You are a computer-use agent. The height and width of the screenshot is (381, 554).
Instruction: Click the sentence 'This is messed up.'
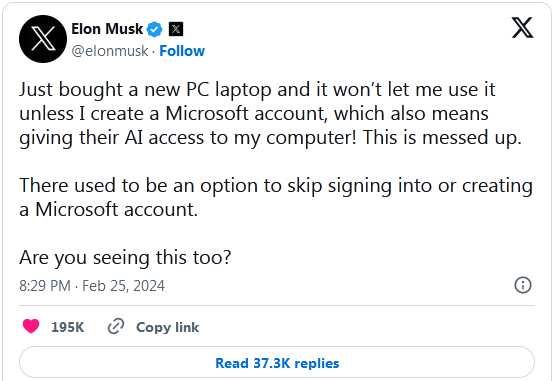(442, 137)
